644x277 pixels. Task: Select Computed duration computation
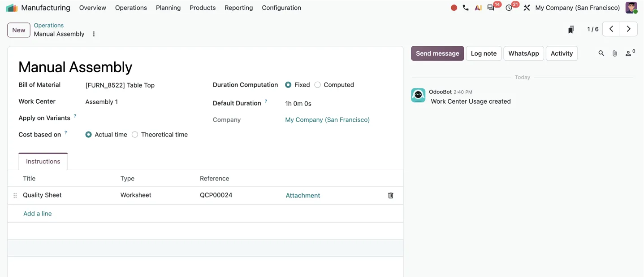(317, 85)
